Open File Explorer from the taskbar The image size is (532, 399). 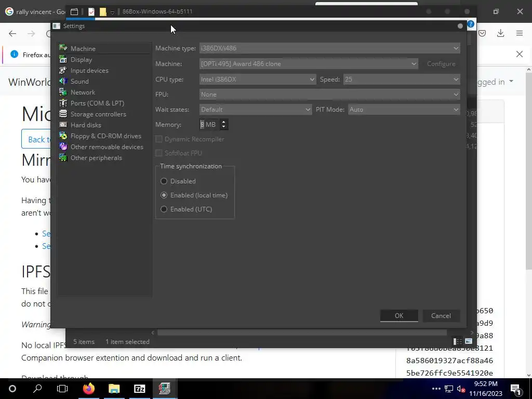[114, 389]
